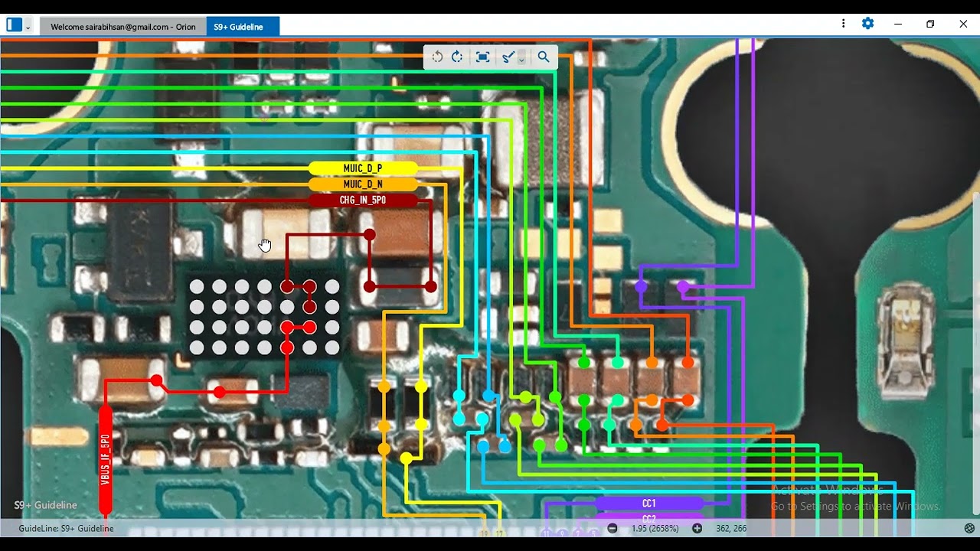Open the pen tool options dropdown arrow
The width and height of the screenshot is (980, 551).
click(521, 59)
